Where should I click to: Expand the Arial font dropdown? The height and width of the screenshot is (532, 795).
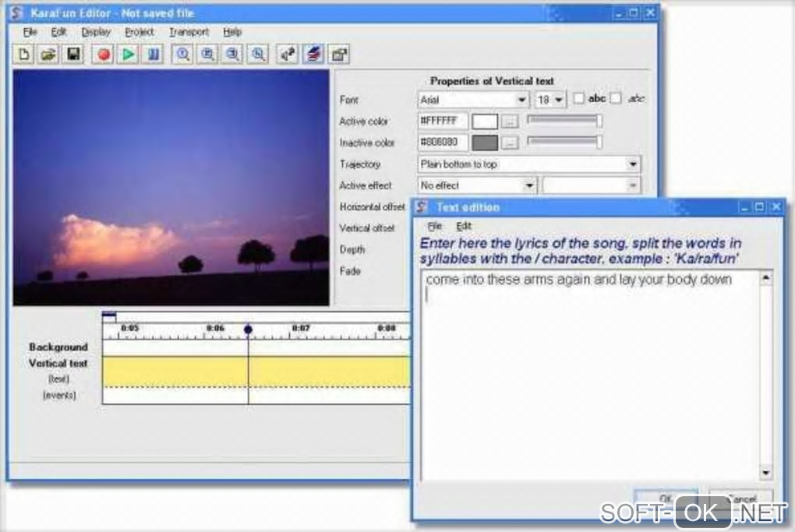click(521, 100)
